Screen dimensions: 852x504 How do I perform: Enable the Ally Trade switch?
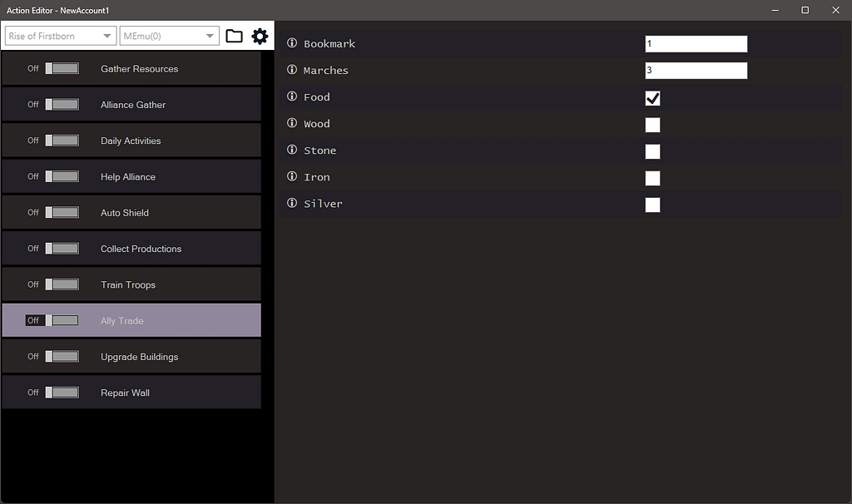point(62,320)
